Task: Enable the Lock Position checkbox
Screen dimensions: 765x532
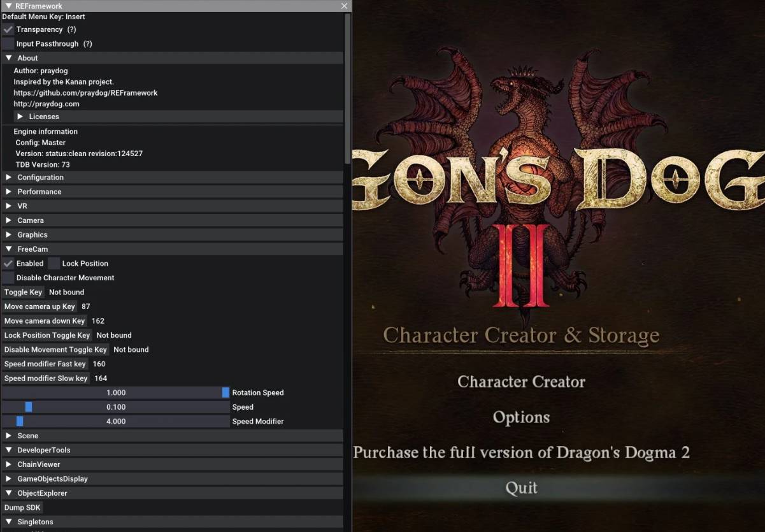Action: click(54, 263)
